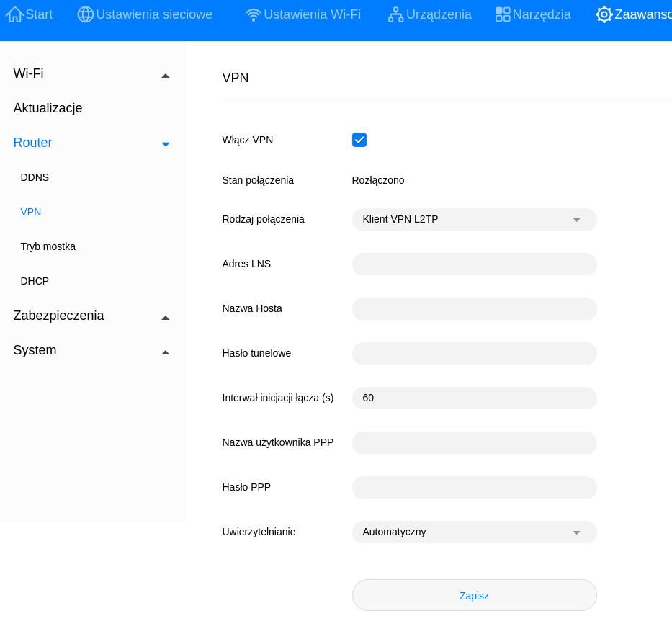Click the Rodzaj połączenia label
This screenshot has width=672, height=621.
coord(263,220)
